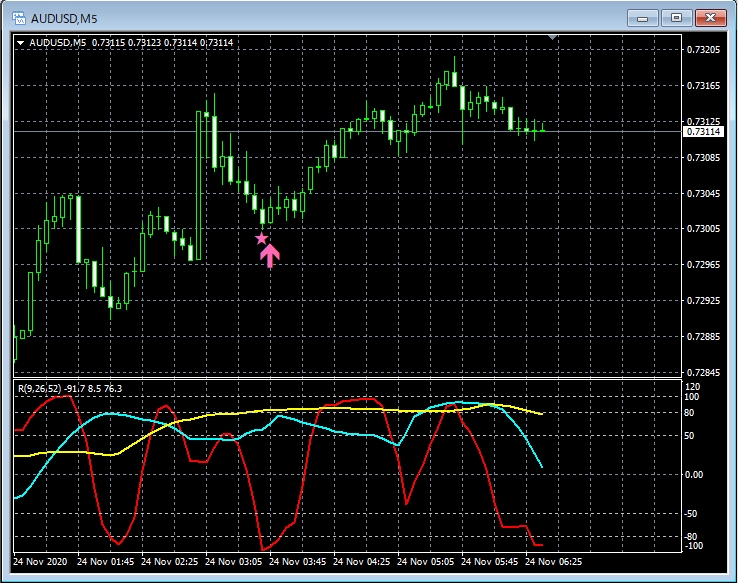
Task: Close the AUDUSD,M5 chart window
Action: coord(710,18)
